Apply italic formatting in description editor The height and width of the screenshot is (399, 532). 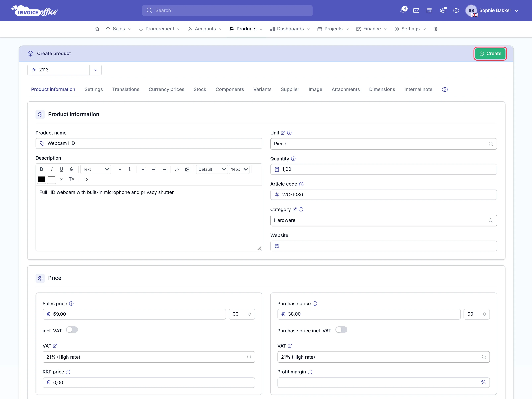(x=52, y=169)
